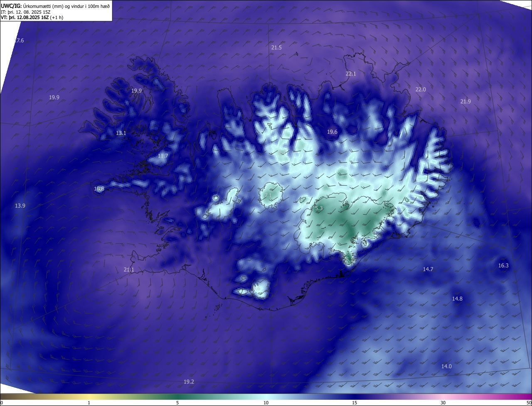Screen dimensions: 532x406
Task: Click the value 13.1 in the west
Action: [x=121, y=133]
